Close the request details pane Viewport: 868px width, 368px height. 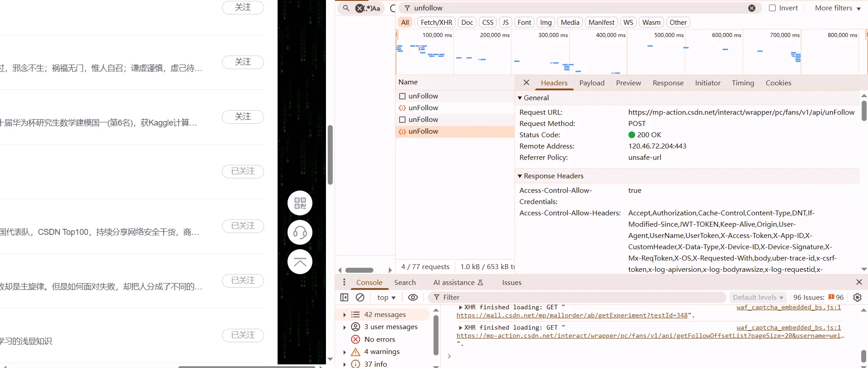526,83
